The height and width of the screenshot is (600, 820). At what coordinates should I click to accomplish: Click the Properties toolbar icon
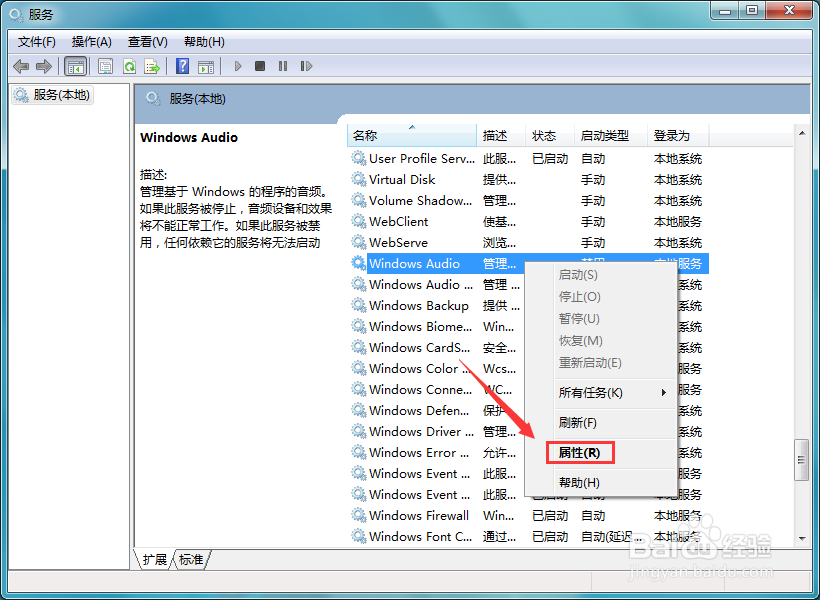[106, 66]
